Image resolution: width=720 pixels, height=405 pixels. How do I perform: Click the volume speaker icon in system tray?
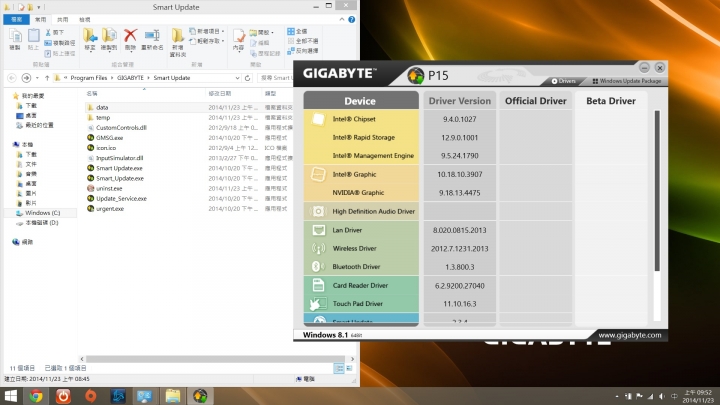[662, 396]
